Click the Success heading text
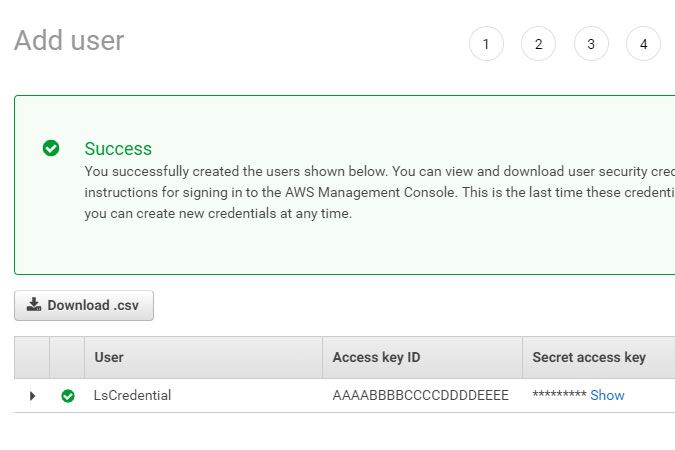 [x=118, y=148]
